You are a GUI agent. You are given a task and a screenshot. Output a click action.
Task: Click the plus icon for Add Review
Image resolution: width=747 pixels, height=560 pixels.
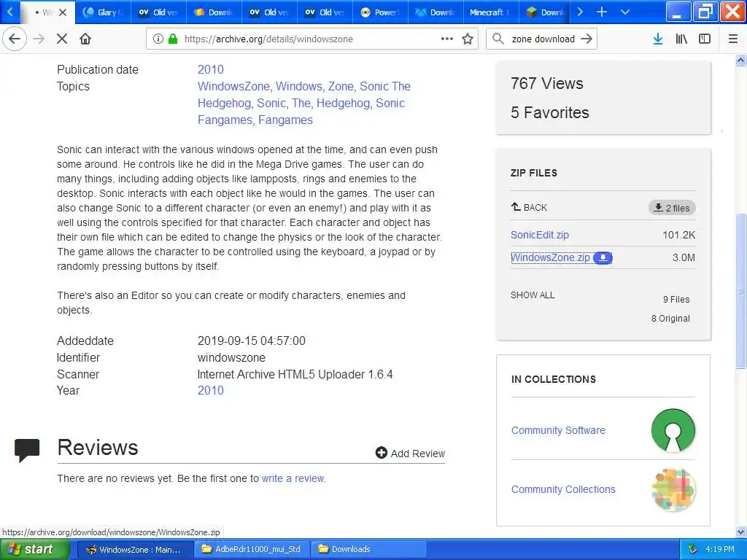381,453
